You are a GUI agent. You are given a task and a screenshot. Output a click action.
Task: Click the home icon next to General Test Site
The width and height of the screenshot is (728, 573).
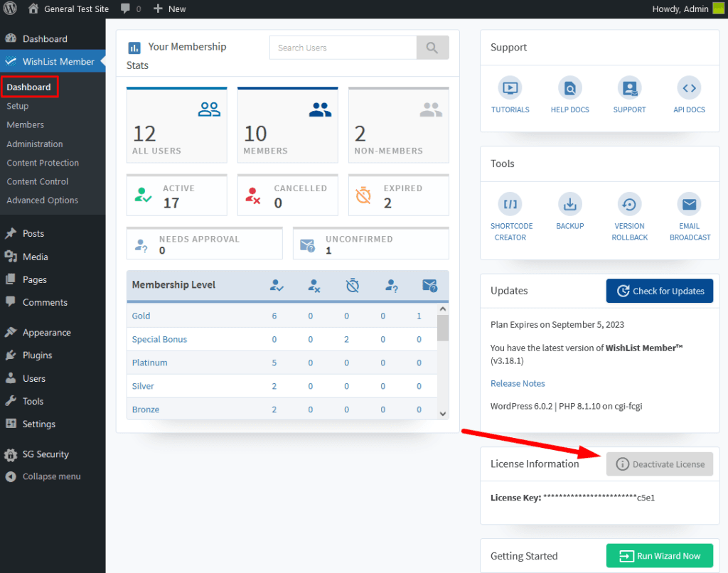33,9
